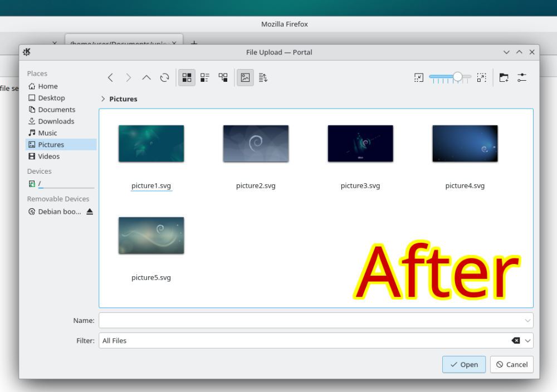Toggle file preview thumbnails display

tap(245, 78)
